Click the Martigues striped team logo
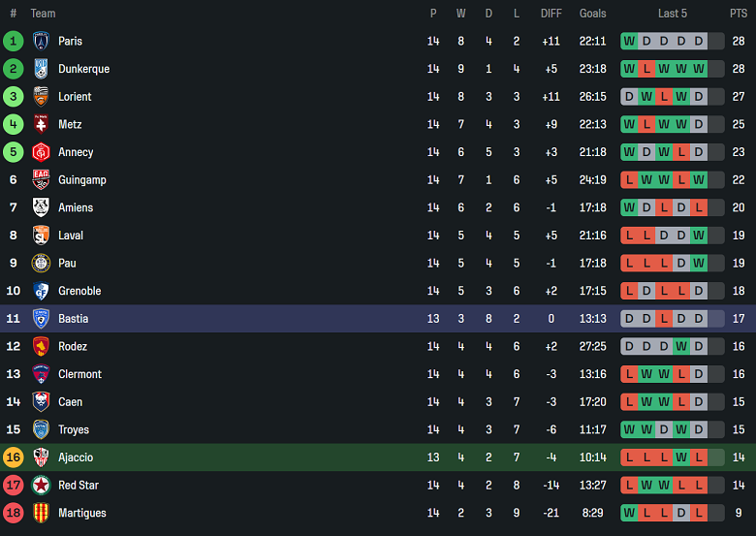756x536 pixels. [x=41, y=513]
